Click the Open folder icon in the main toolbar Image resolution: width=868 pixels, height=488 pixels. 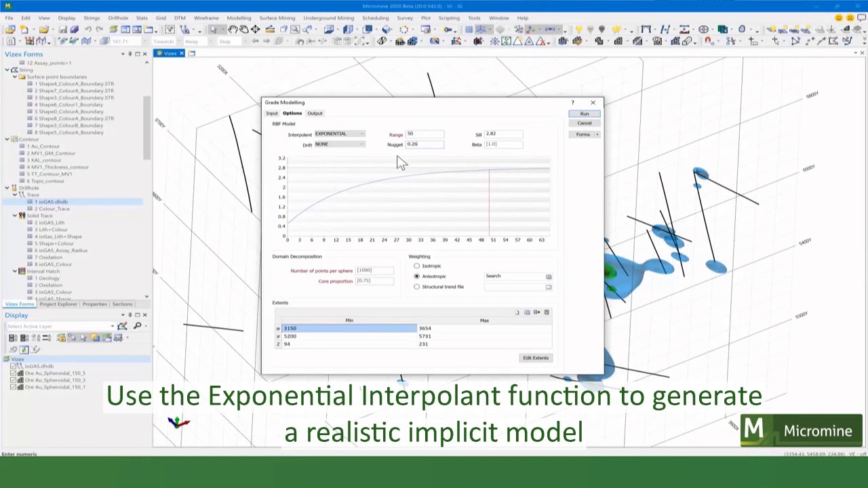point(43,30)
